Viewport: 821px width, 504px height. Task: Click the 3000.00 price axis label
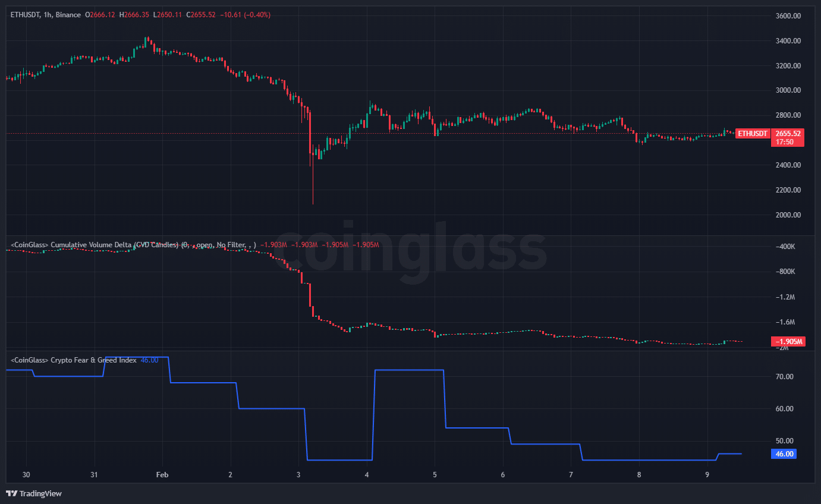tap(788, 90)
